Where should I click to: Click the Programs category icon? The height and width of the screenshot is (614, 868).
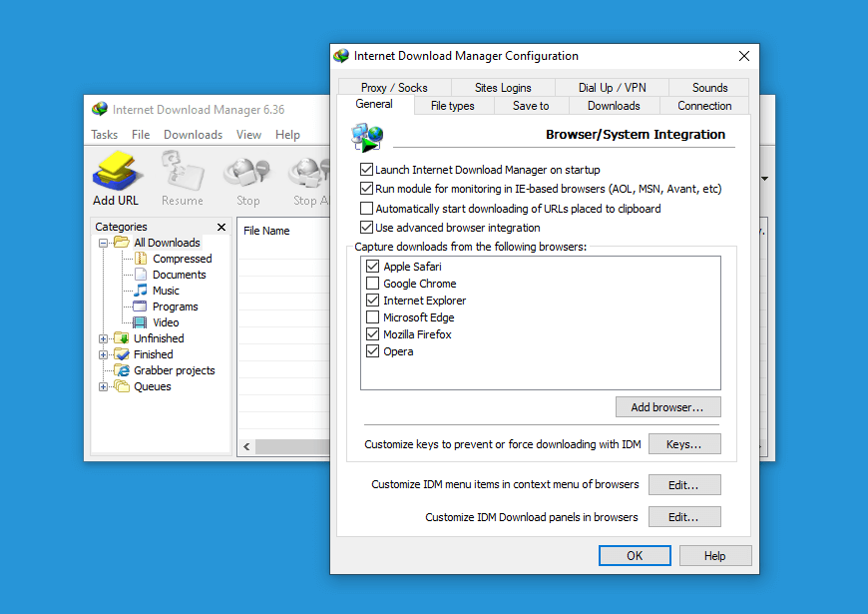(x=141, y=306)
